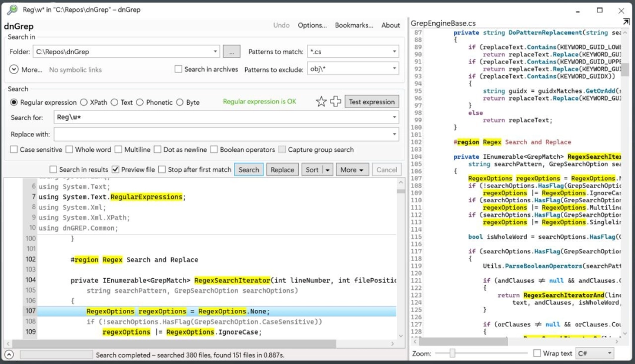Enable the Case sensitive checkbox

pos(14,149)
